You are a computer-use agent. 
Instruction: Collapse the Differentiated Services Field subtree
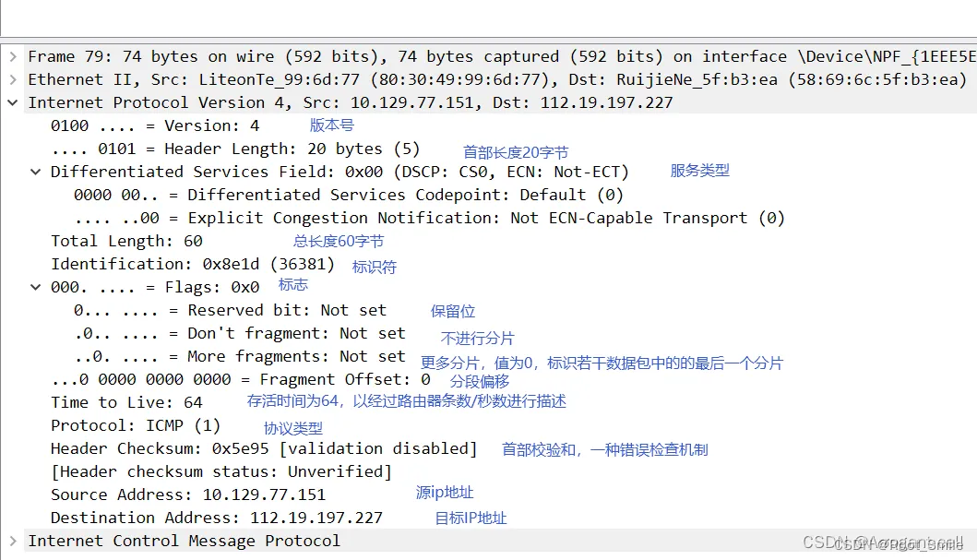(x=35, y=172)
